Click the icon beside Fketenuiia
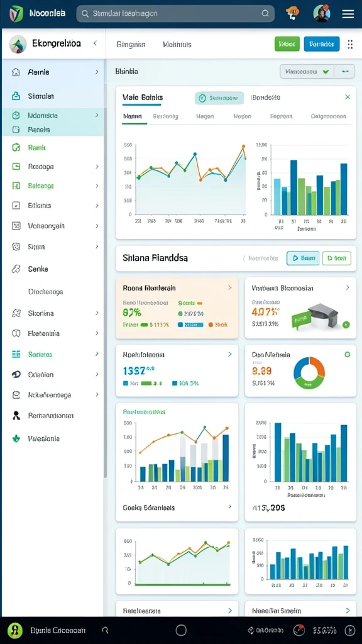This screenshot has height=644, width=362. click(16, 333)
